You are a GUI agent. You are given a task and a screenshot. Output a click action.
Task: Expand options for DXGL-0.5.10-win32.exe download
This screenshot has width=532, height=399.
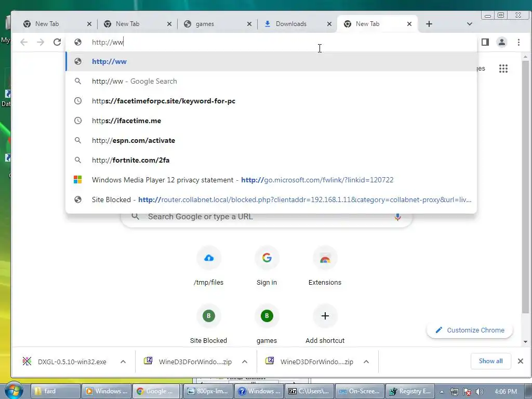123,362
